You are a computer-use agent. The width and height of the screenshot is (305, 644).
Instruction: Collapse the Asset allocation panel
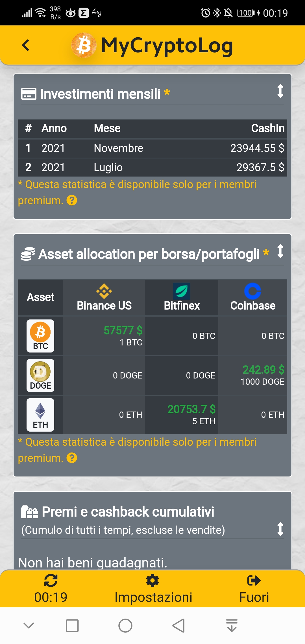pyautogui.click(x=280, y=251)
